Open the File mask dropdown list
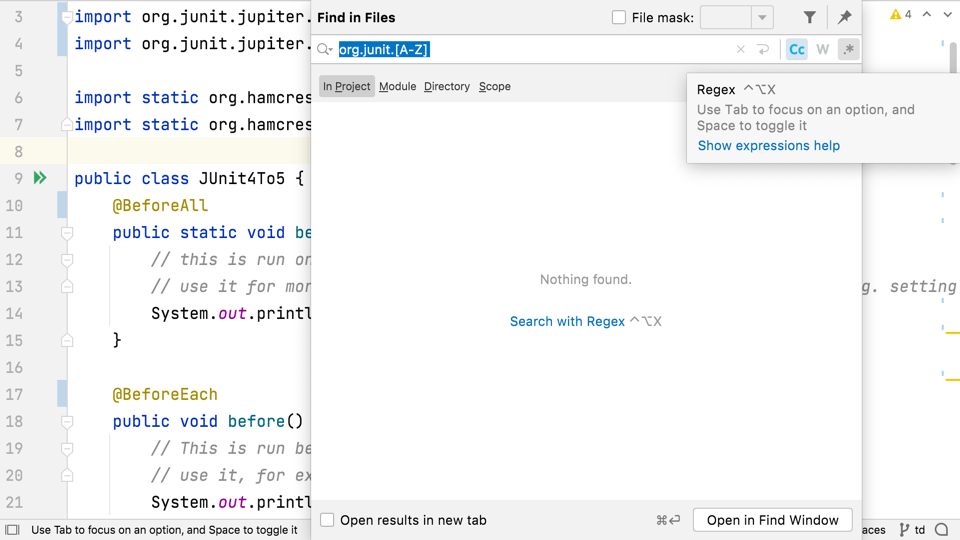960x540 pixels. click(x=762, y=17)
